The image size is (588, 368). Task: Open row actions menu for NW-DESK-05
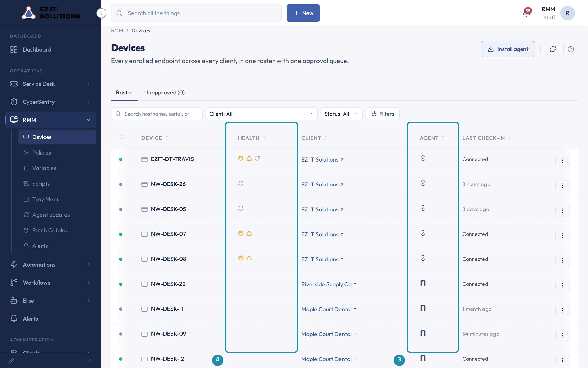(562, 211)
